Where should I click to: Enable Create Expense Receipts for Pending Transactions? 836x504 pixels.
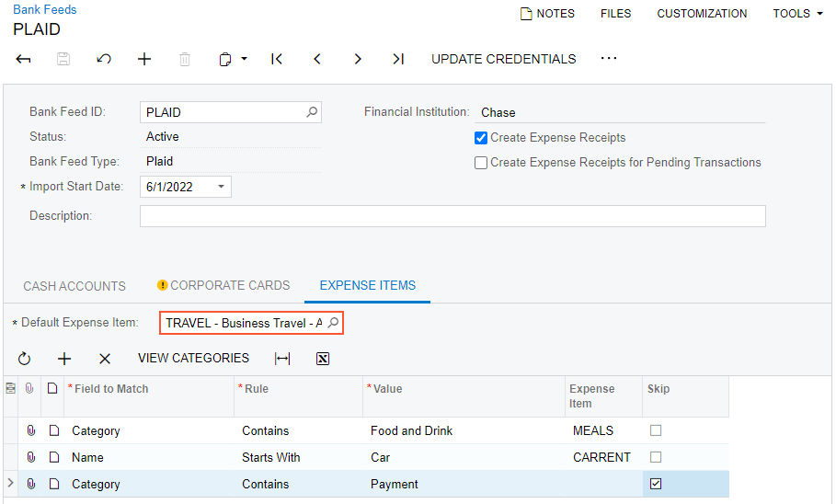481,163
